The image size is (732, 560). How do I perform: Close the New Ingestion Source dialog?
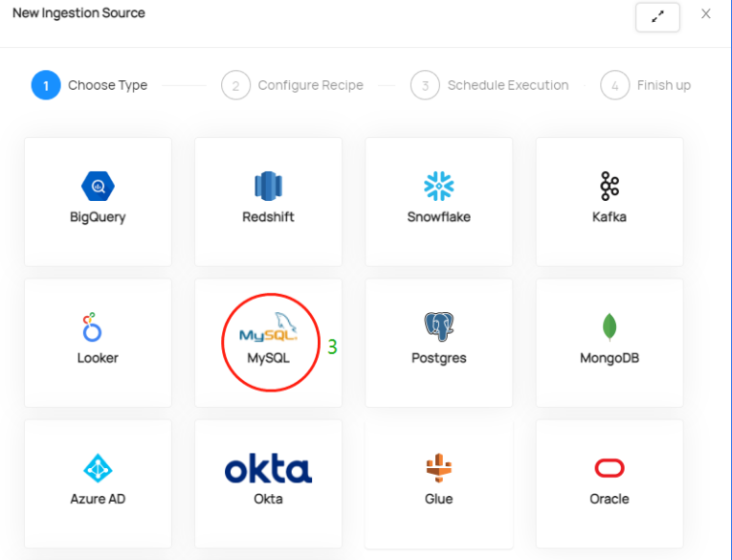tap(706, 14)
